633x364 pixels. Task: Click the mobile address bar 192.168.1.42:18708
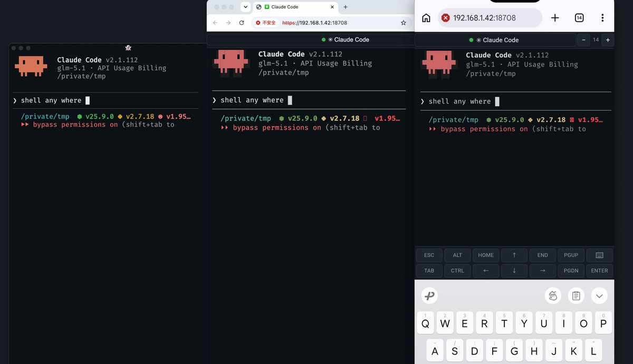click(490, 18)
